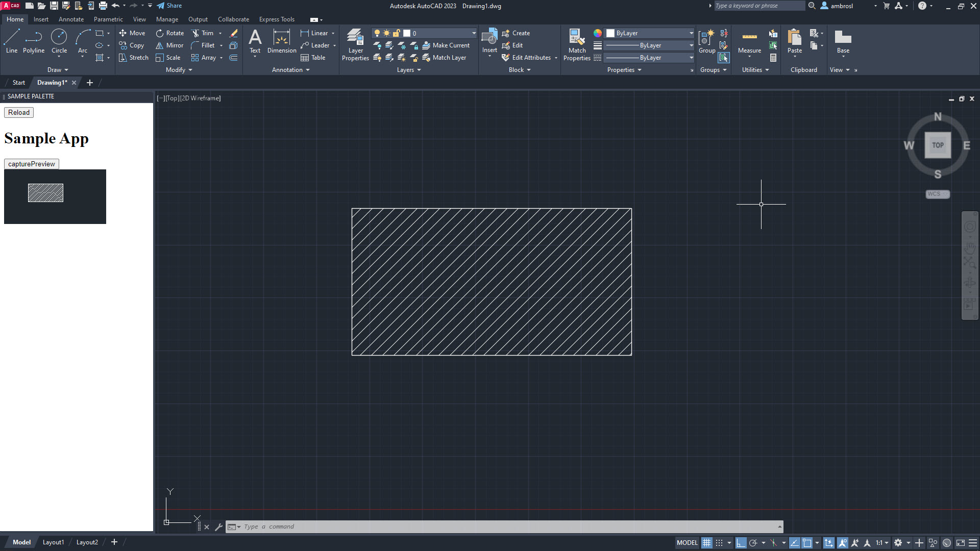This screenshot has width=980, height=551.
Task: Expand the Draw panel flyout
Action: click(58, 70)
